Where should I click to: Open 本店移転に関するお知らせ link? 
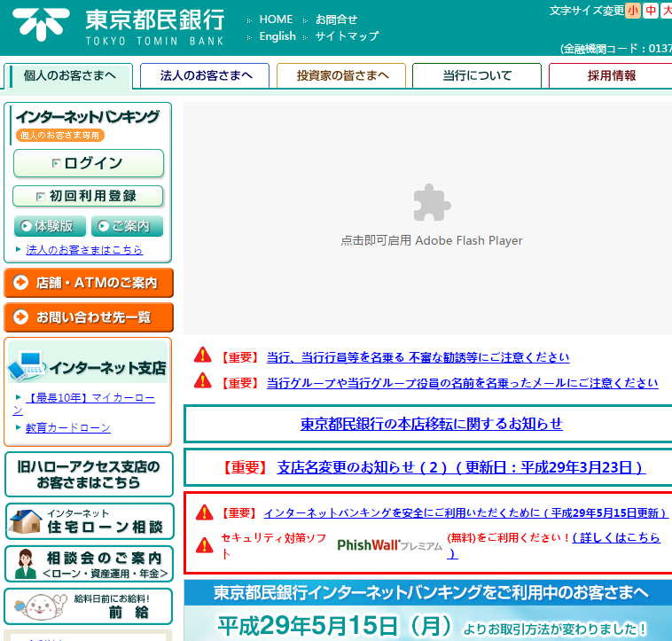pyautogui.click(x=431, y=424)
